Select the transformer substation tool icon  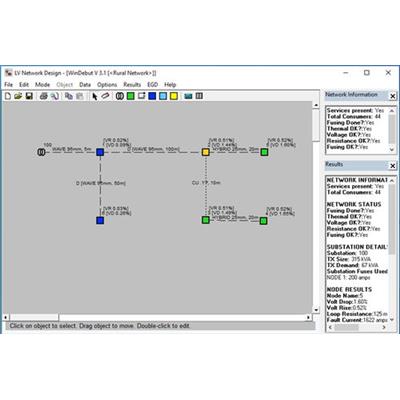120,96
